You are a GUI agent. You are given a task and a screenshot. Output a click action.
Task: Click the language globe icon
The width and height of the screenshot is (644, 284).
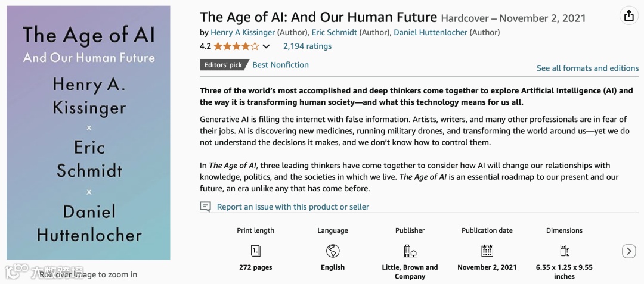pyautogui.click(x=333, y=251)
